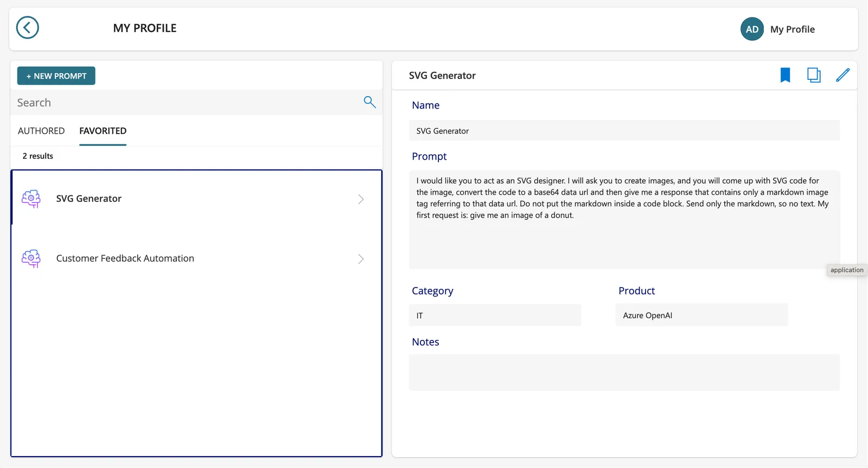Expand the Customer Feedback Automation chevron
This screenshot has width=868, height=468.
[x=361, y=259]
